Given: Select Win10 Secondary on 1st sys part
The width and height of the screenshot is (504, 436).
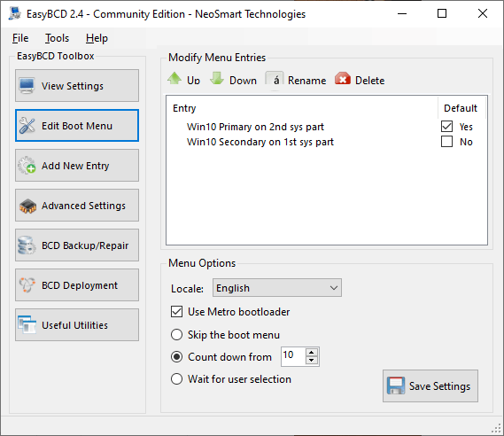Looking at the screenshot, I should pos(260,142).
